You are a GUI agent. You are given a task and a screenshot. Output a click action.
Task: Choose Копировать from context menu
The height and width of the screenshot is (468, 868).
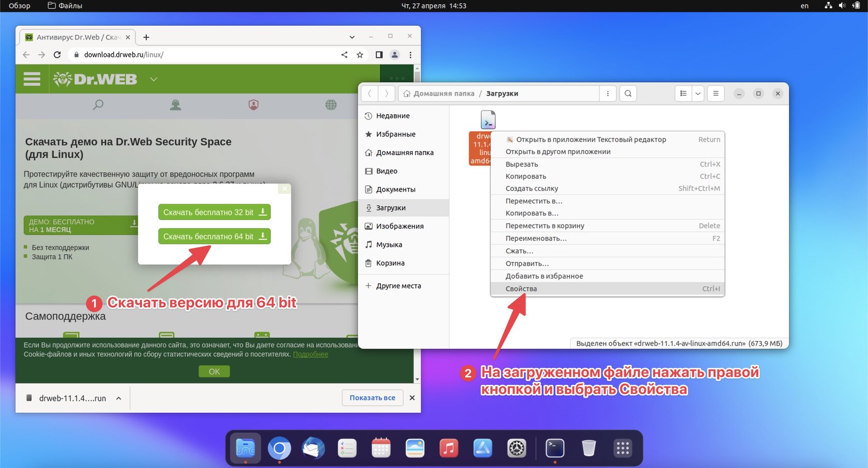(607, 176)
